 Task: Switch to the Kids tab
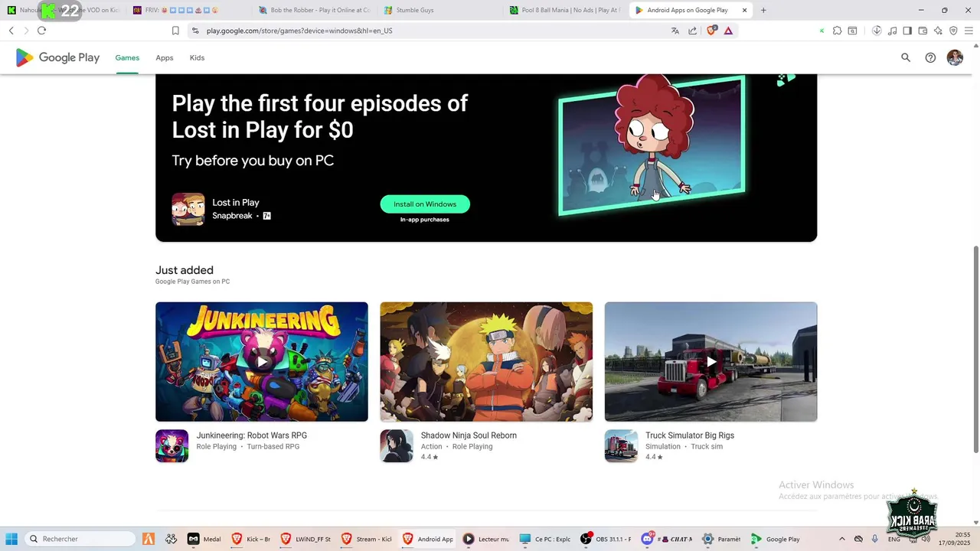coord(197,57)
